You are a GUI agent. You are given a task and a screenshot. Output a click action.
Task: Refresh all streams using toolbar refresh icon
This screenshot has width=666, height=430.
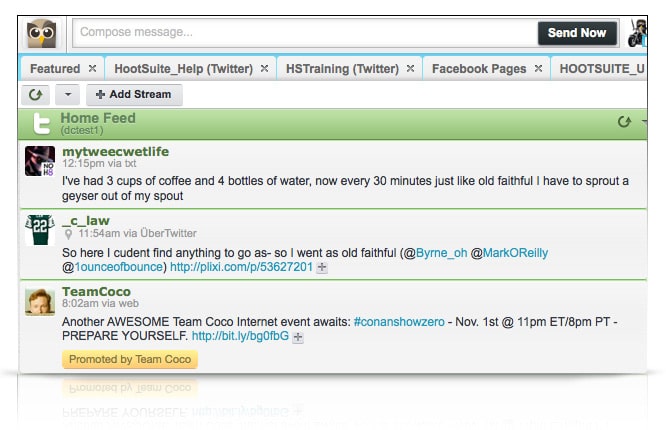36,94
